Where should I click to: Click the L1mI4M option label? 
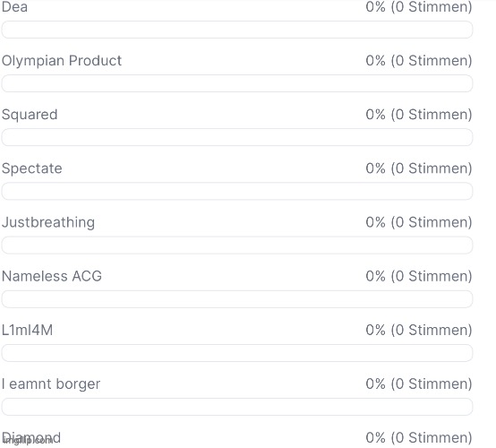(x=27, y=330)
